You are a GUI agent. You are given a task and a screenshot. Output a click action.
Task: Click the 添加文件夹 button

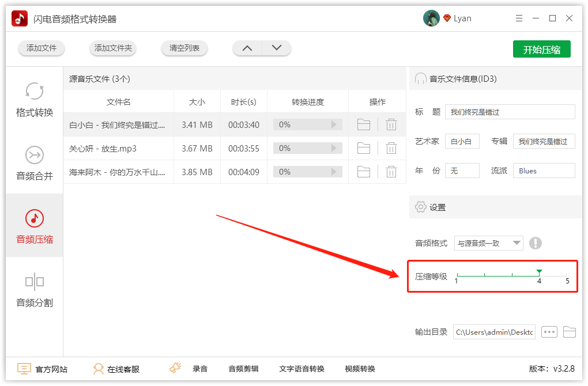pos(113,48)
